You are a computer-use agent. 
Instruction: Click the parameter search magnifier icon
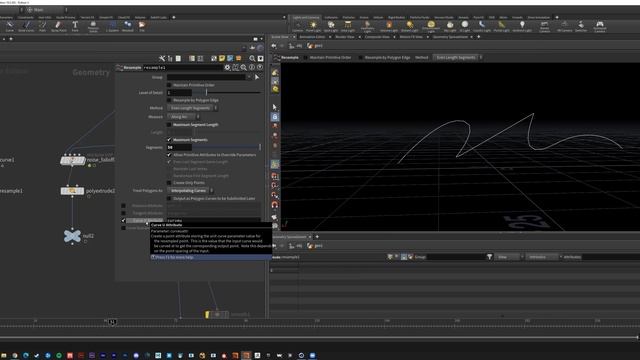pyautogui.click(x=244, y=67)
